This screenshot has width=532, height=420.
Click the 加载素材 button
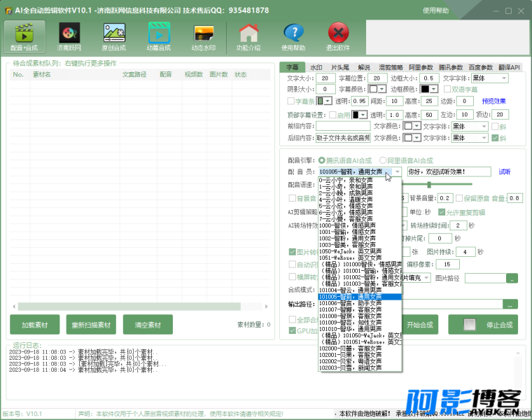(x=34, y=325)
